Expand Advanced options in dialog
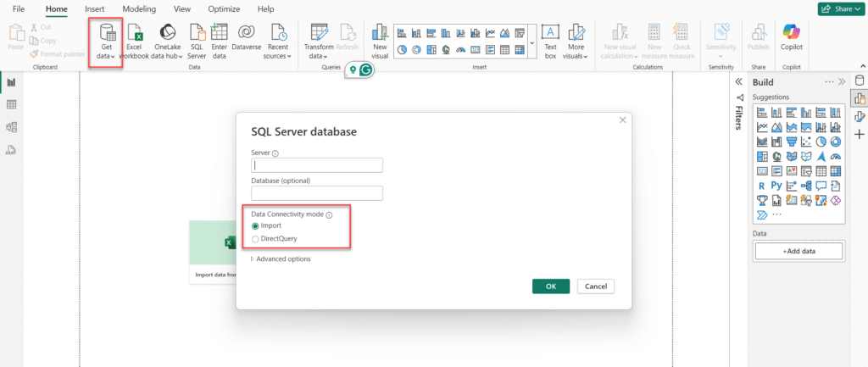 coord(282,259)
